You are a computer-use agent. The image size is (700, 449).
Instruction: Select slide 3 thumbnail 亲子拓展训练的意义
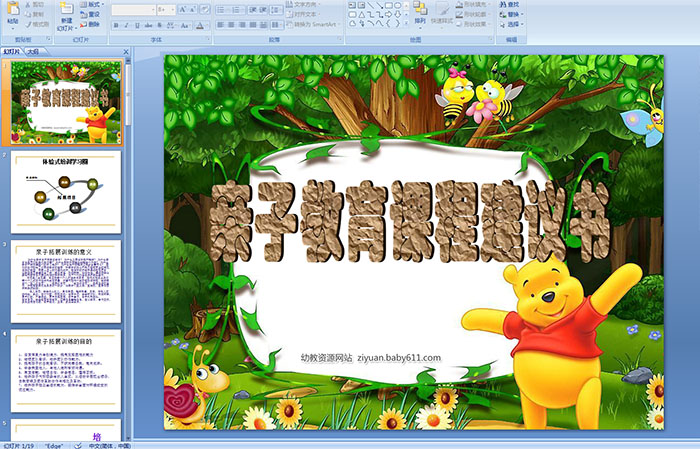point(66,282)
